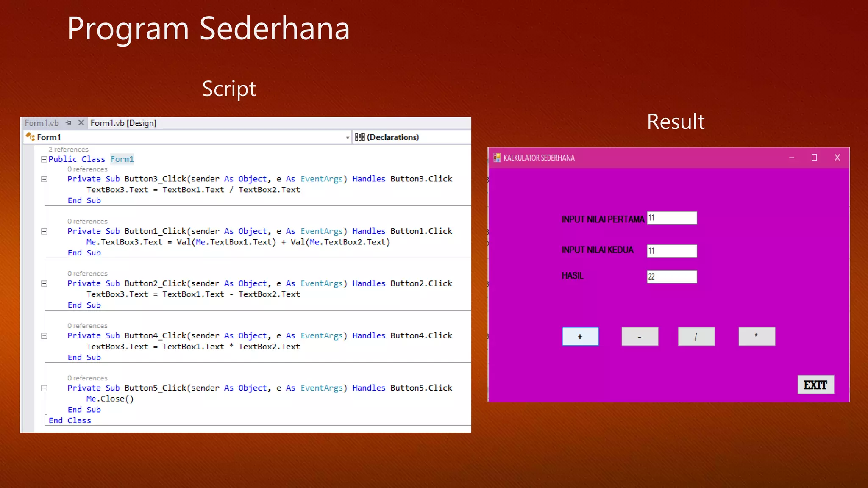Click the INPUT NILAI PERTAMA text field
868x488 pixels.
pyautogui.click(x=672, y=218)
